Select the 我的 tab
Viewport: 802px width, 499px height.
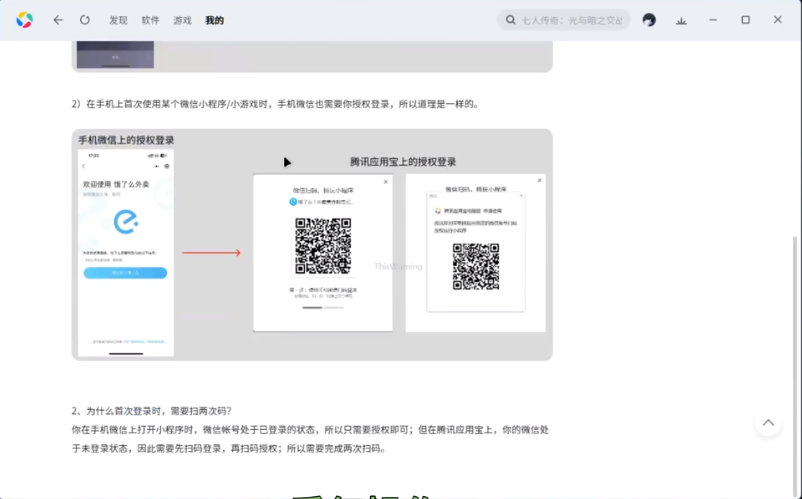(x=214, y=20)
